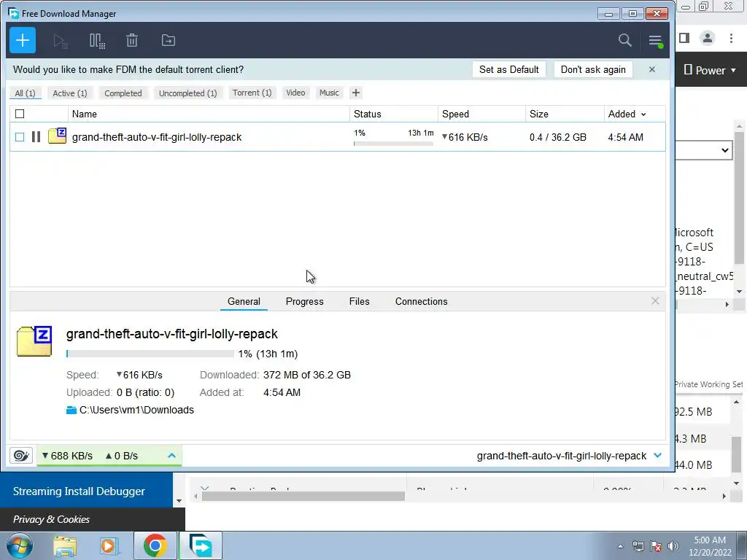This screenshot has height=560, width=747.
Task: Check the grand-theft-auto download row checkbox
Action: 20,137
